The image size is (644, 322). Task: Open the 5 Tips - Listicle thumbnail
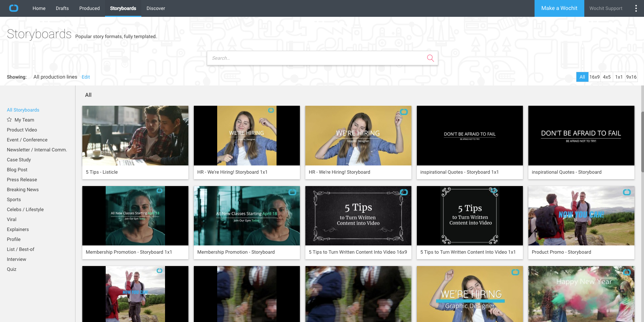coord(135,136)
